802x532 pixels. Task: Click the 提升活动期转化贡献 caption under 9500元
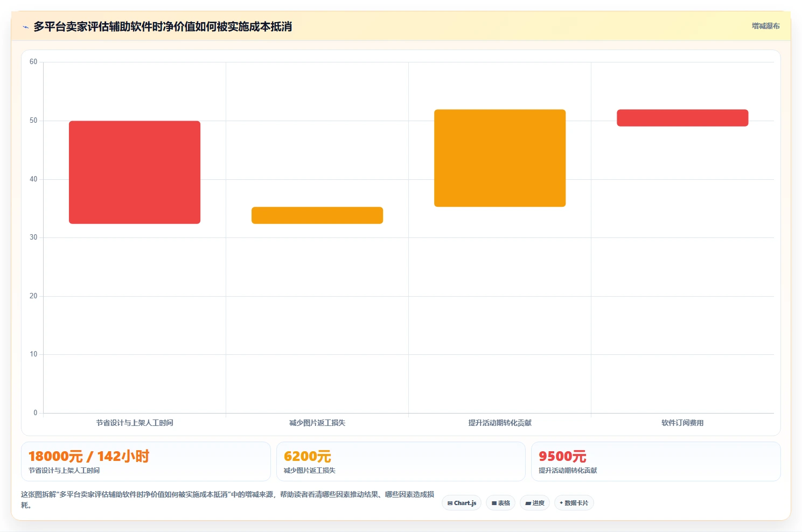coord(568,471)
